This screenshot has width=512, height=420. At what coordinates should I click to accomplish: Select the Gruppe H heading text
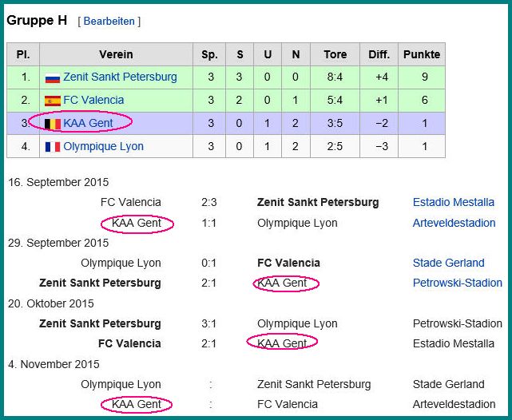pyautogui.click(x=37, y=20)
